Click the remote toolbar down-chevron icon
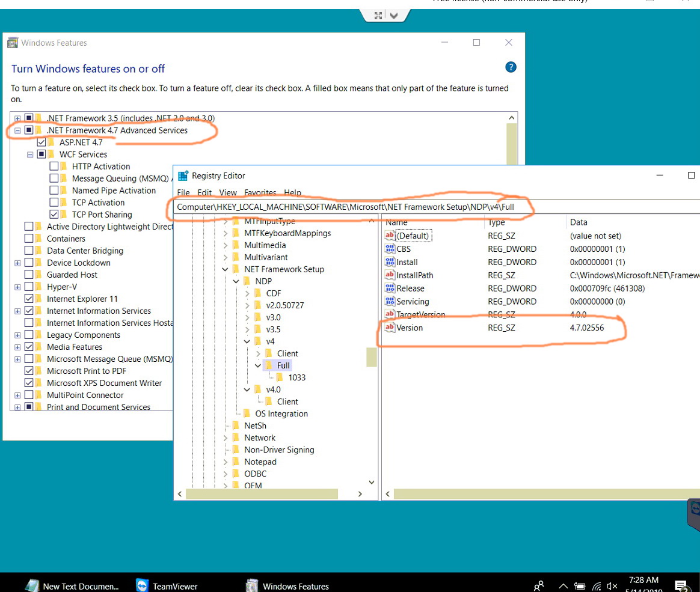700x592 pixels. pos(394,16)
